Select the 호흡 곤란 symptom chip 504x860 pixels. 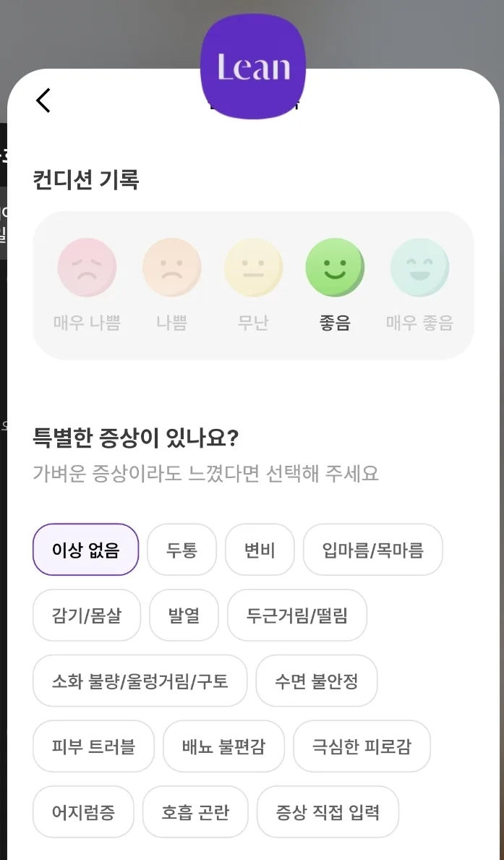click(195, 812)
